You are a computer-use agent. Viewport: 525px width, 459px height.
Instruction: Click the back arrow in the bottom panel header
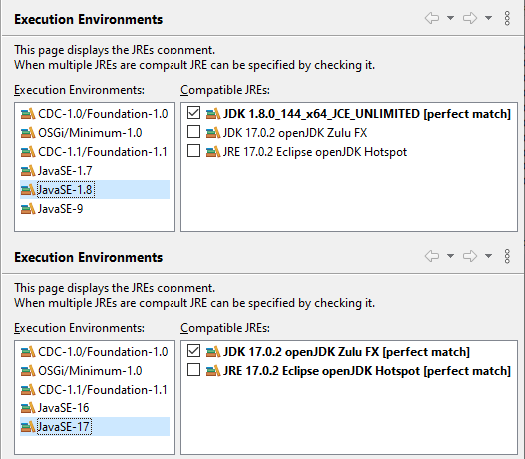(x=432, y=256)
